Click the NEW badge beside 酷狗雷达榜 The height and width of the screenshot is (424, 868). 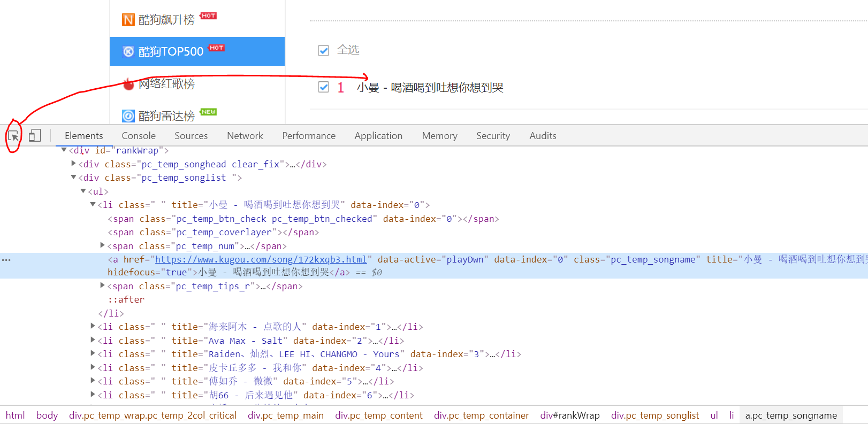click(x=208, y=112)
